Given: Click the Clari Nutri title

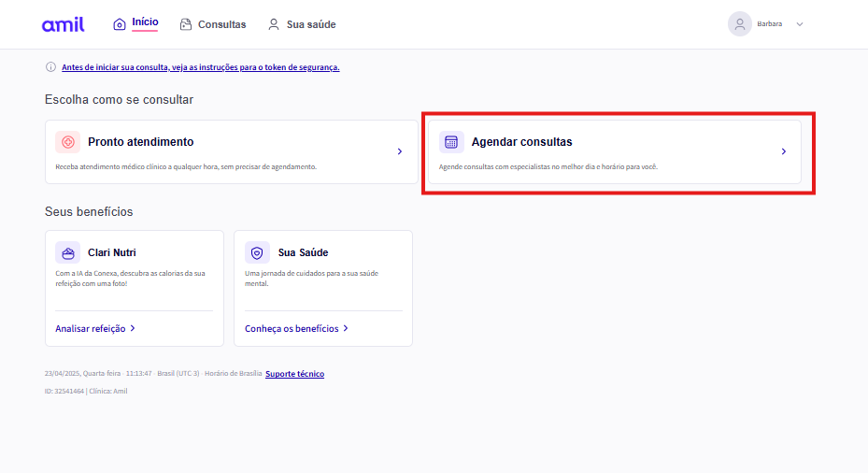Looking at the screenshot, I should tap(112, 252).
